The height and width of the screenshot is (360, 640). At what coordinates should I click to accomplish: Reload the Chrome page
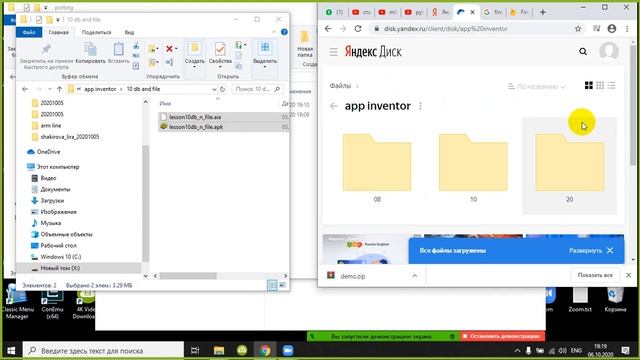(x=358, y=29)
